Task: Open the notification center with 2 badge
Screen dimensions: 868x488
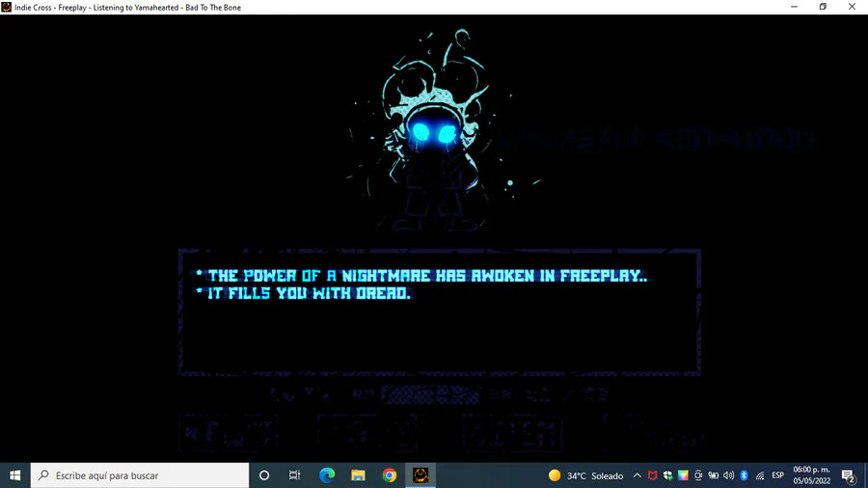Action: [848, 475]
